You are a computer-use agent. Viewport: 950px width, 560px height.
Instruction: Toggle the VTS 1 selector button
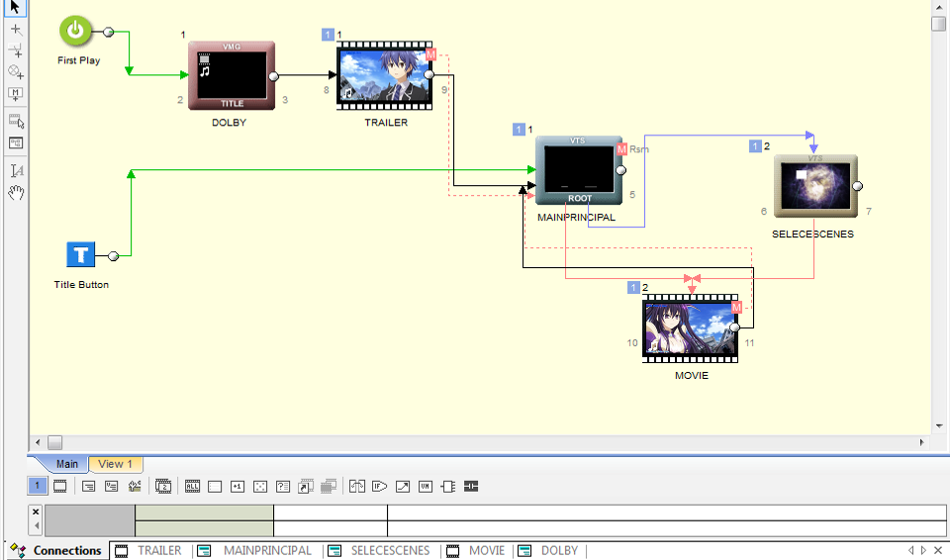click(x=37, y=486)
